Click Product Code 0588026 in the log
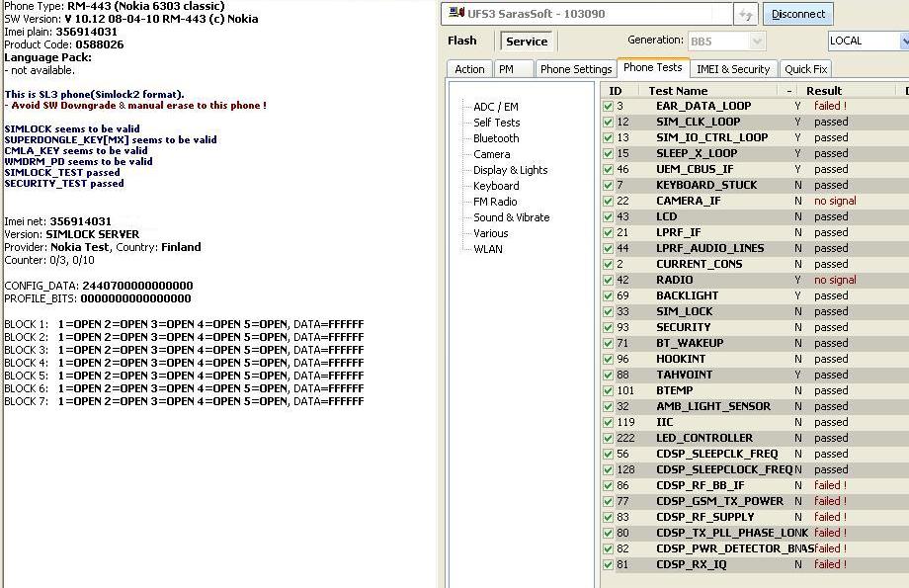 [x=64, y=44]
